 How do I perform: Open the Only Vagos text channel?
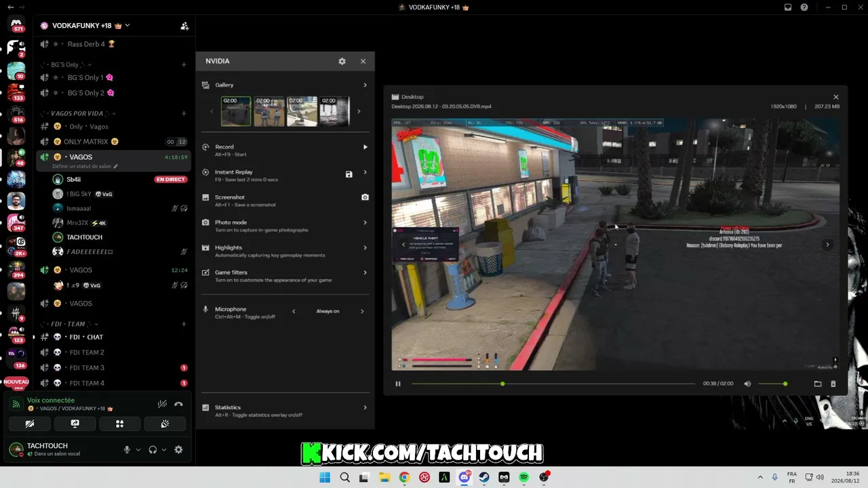click(x=114, y=127)
